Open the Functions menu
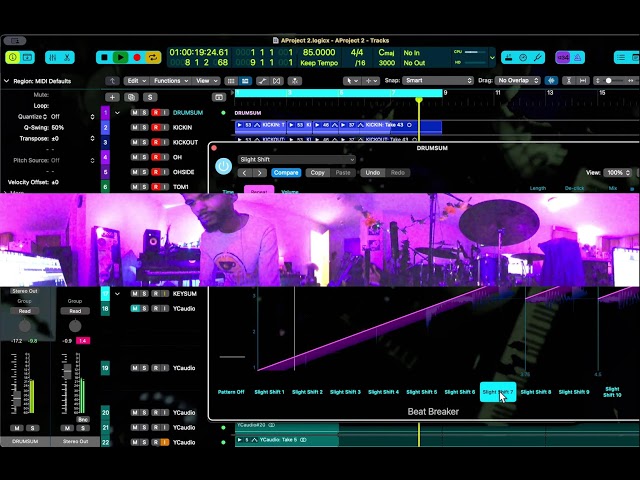This screenshot has height=480, width=640. pyautogui.click(x=170, y=80)
